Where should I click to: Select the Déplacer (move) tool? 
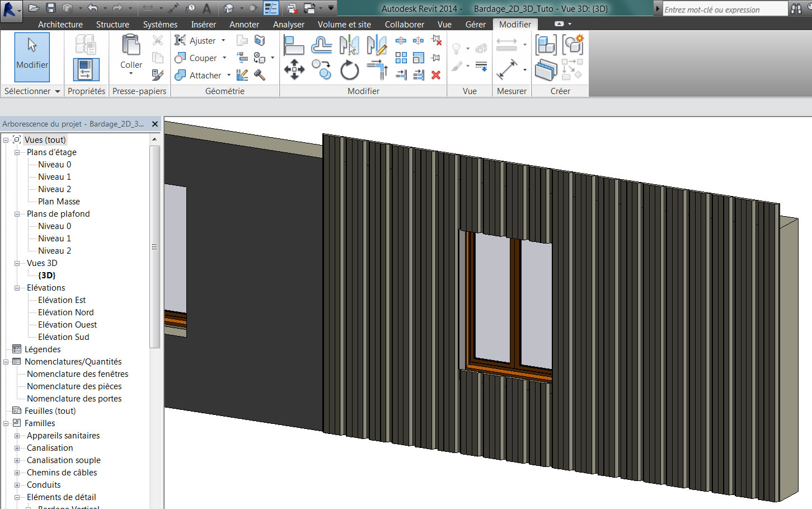(294, 70)
